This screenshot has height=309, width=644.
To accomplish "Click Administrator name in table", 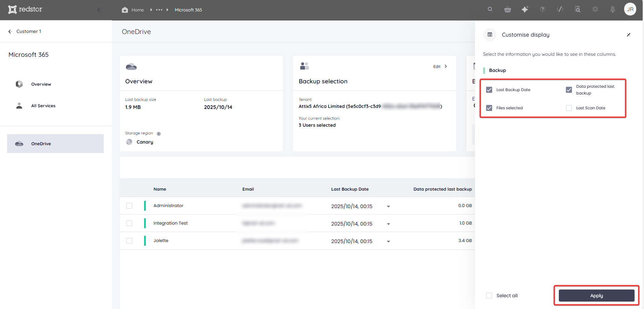I will (168, 205).
